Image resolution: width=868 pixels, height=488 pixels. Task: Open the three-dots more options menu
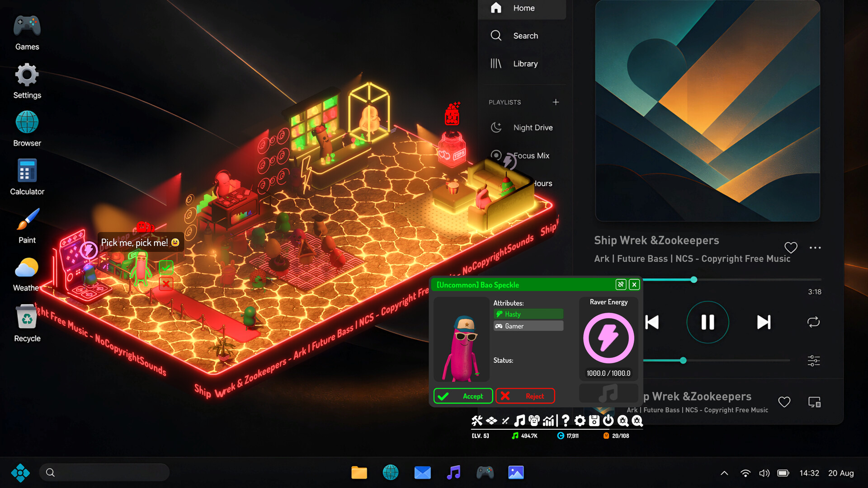tap(815, 248)
